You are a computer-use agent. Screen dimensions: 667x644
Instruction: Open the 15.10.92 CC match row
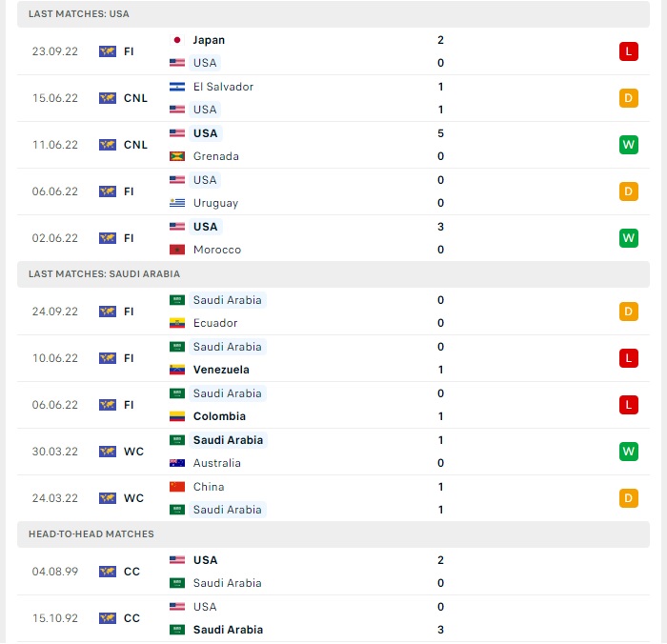pos(333,618)
